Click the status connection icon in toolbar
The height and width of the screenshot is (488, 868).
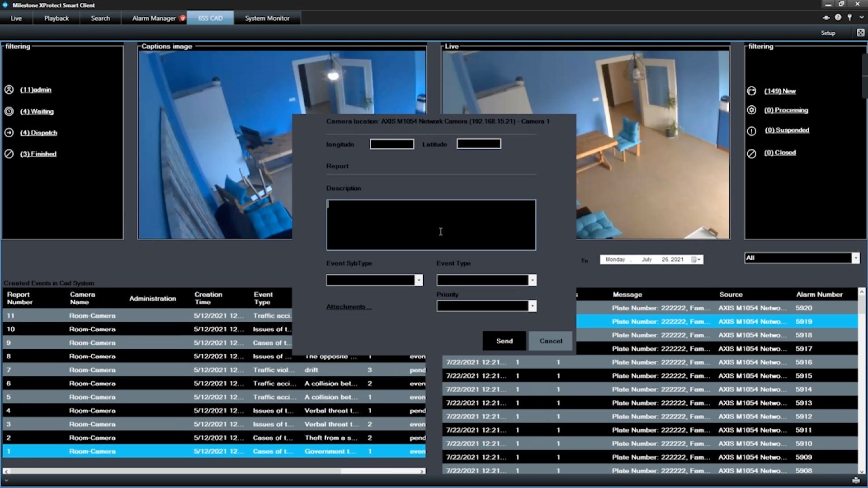pos(826,18)
